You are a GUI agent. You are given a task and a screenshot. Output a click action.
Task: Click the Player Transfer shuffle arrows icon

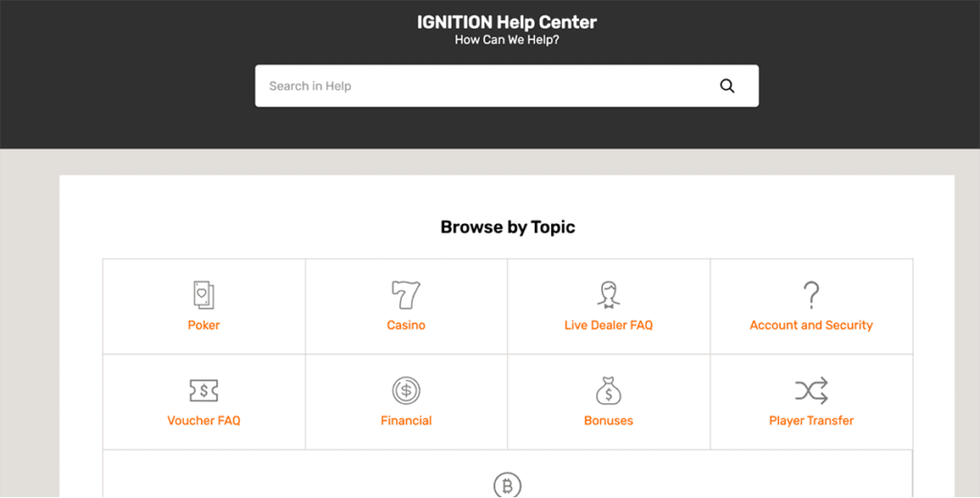point(812,391)
